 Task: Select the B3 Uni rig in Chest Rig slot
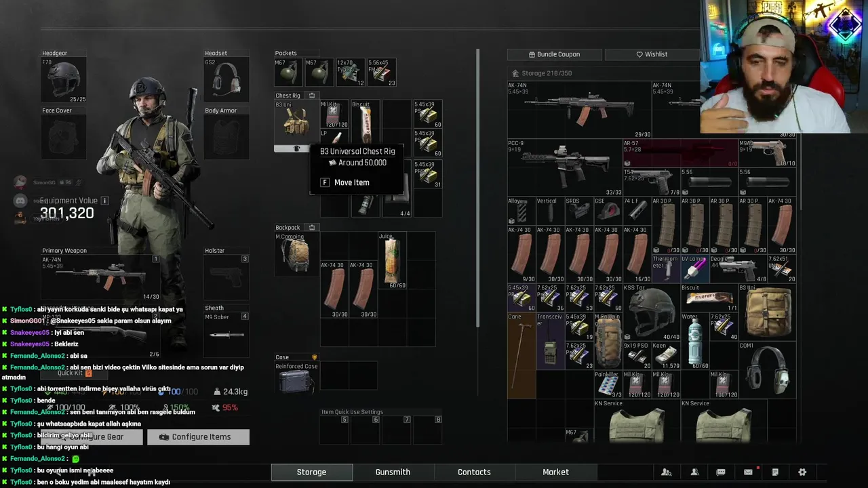(295, 123)
